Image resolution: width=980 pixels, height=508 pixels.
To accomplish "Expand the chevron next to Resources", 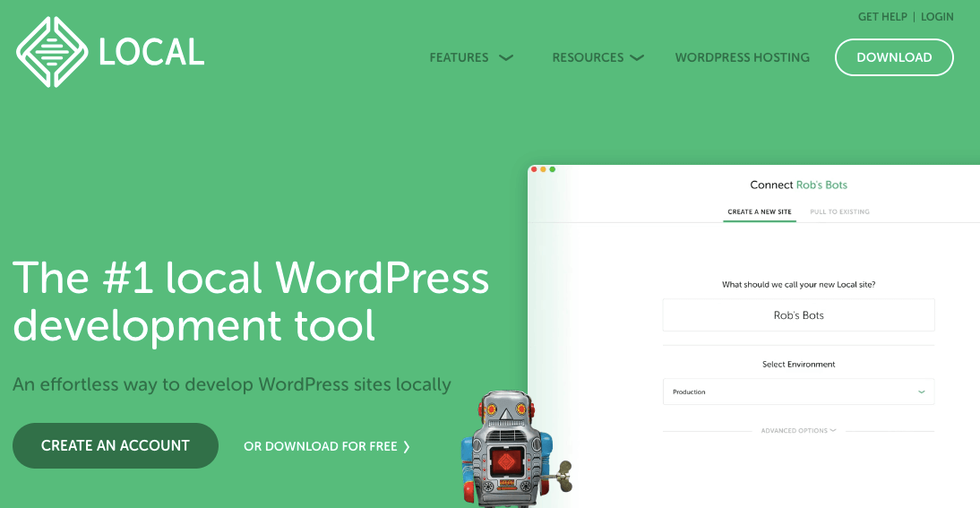I will coord(637,57).
